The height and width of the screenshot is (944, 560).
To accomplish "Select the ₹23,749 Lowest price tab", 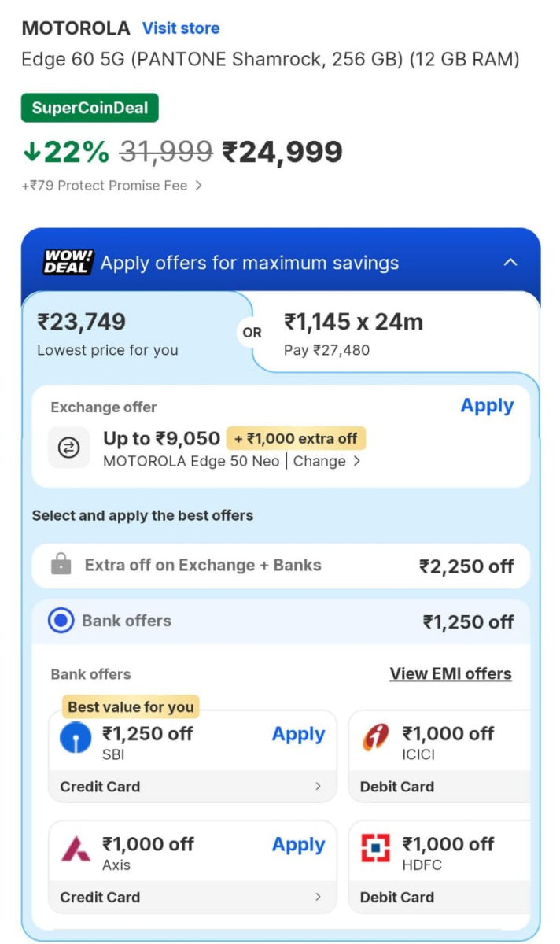I will [x=126, y=332].
